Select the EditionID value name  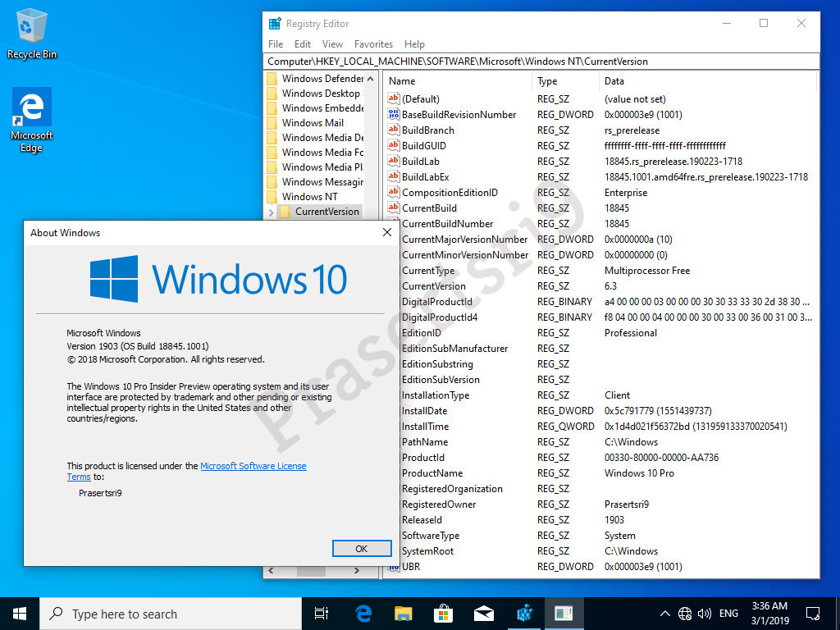(x=422, y=333)
